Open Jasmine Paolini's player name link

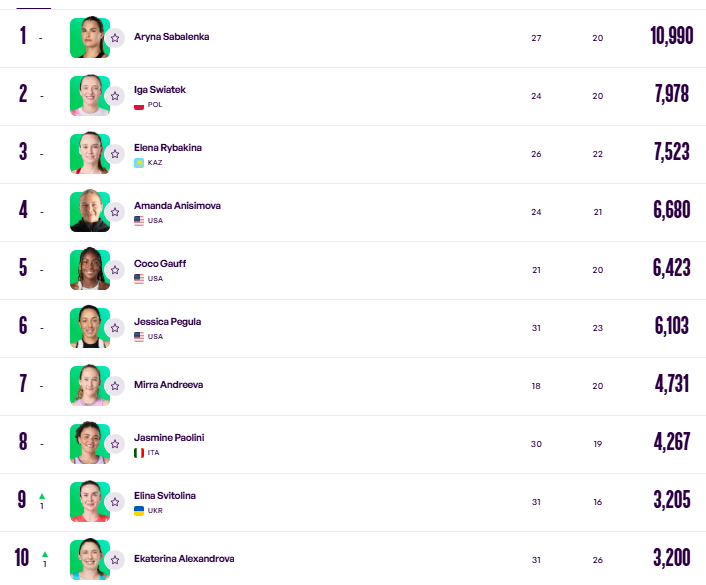click(x=169, y=438)
